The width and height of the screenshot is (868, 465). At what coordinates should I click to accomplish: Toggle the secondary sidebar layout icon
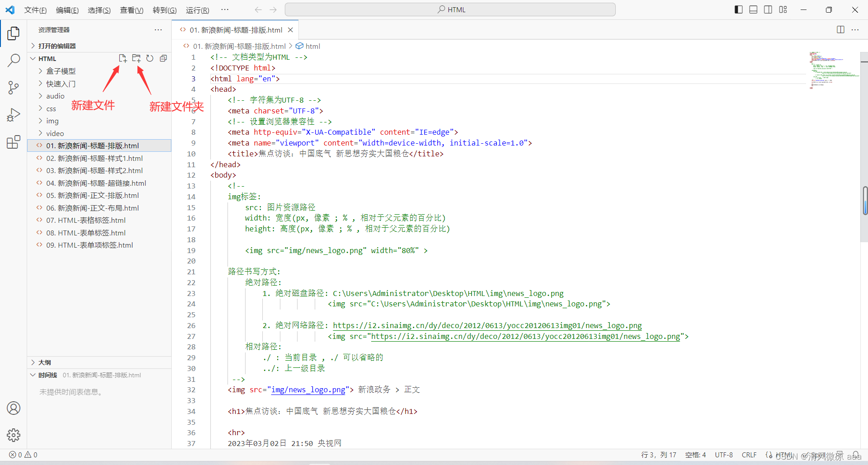click(768, 9)
